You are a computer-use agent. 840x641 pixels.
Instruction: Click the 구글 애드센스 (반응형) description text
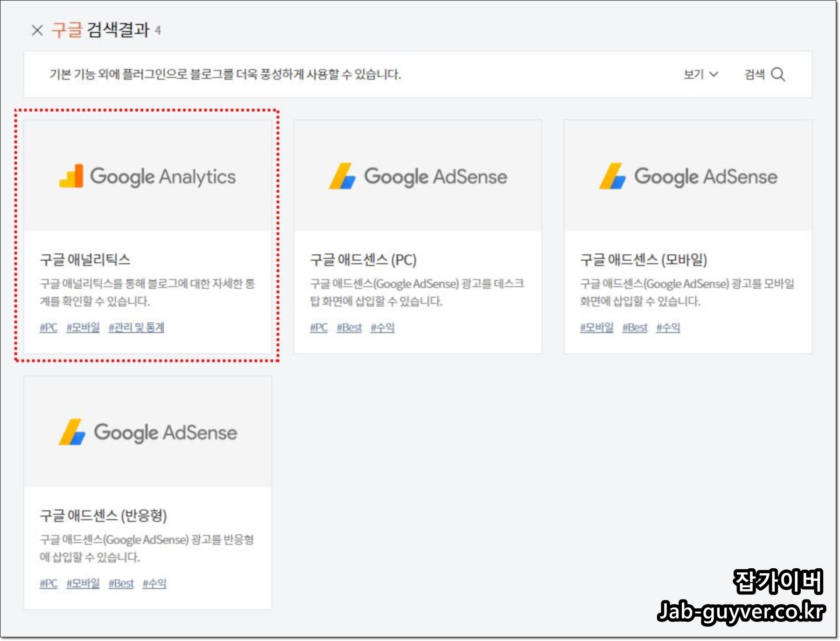click(147, 548)
